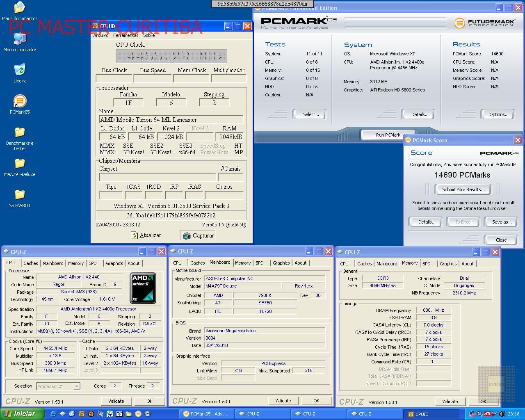This screenshot has height=420, width=525.
Task: Click the ATI tray icon
Action: 487,414
